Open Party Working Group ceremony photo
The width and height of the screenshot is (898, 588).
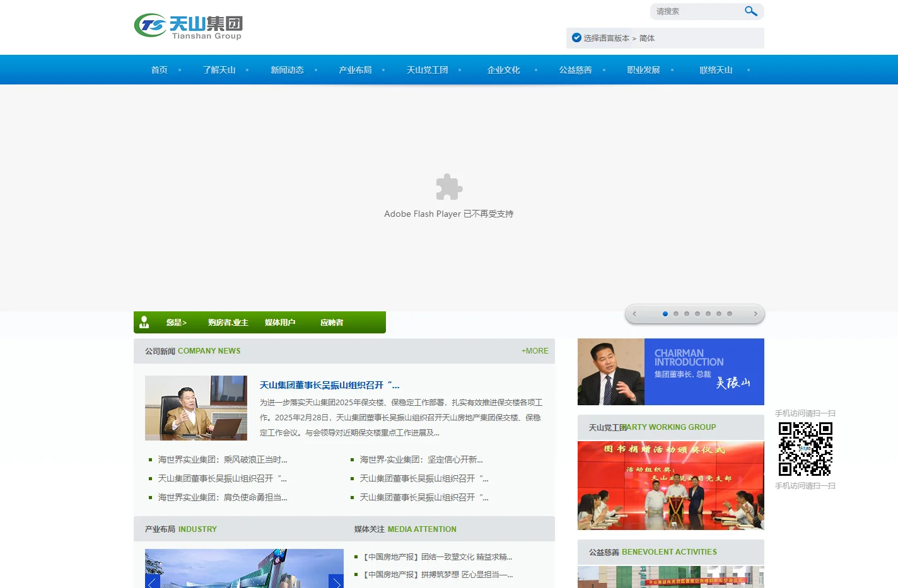[671, 485]
